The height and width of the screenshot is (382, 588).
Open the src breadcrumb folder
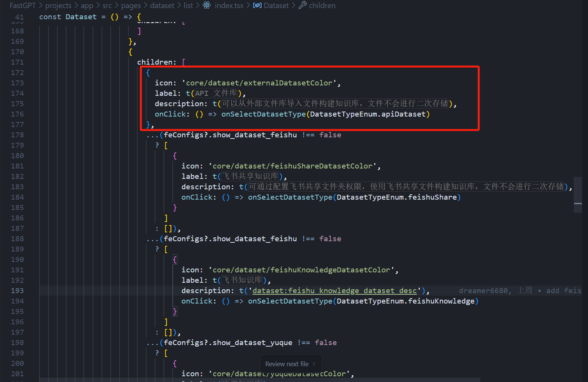click(x=107, y=5)
